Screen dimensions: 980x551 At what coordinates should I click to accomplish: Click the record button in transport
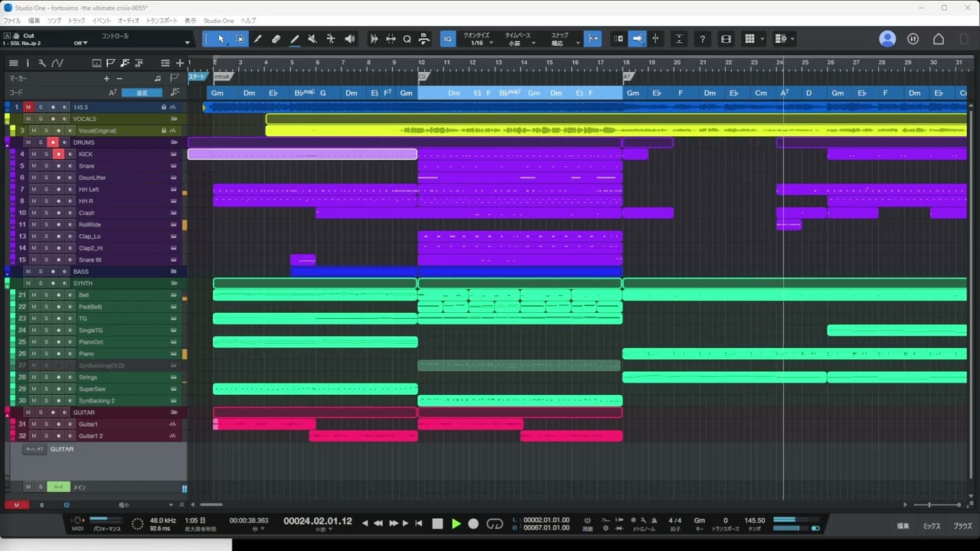point(473,523)
